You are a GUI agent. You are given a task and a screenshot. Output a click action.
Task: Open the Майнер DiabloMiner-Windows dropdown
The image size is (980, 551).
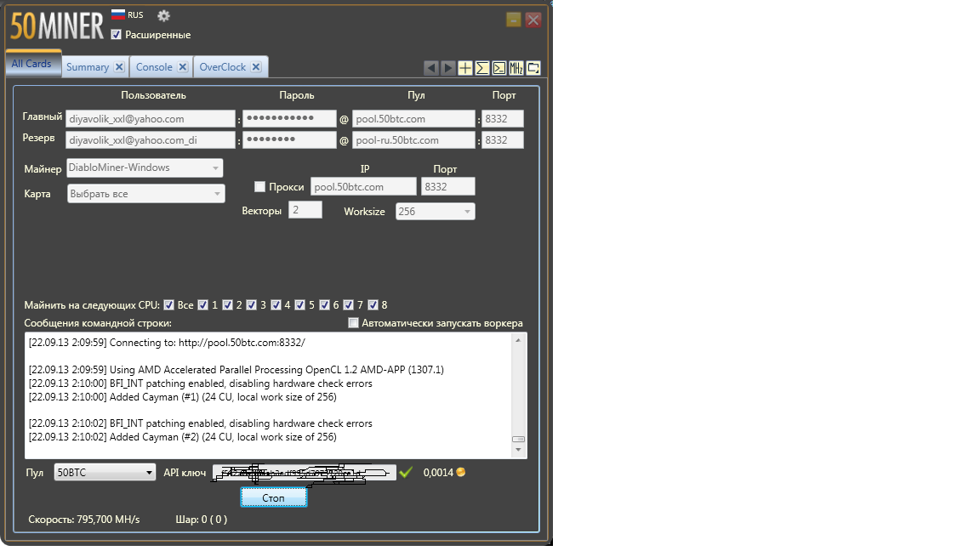tap(145, 168)
